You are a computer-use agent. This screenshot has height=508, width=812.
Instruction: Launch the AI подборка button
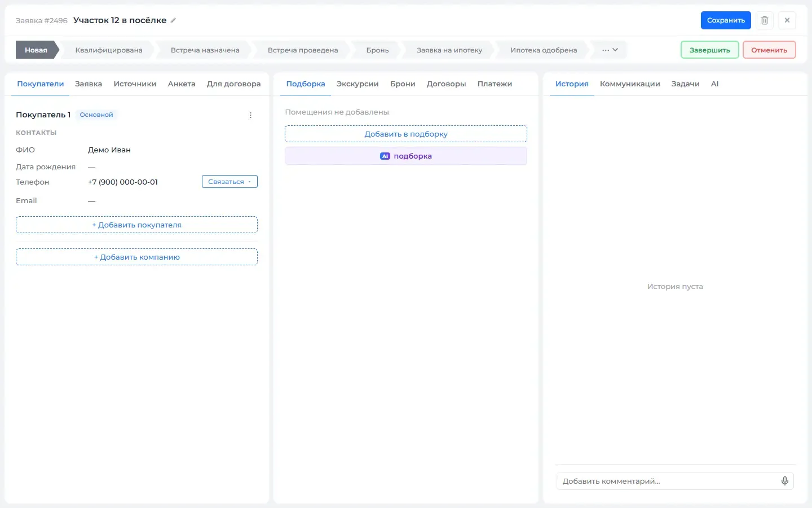(x=406, y=156)
